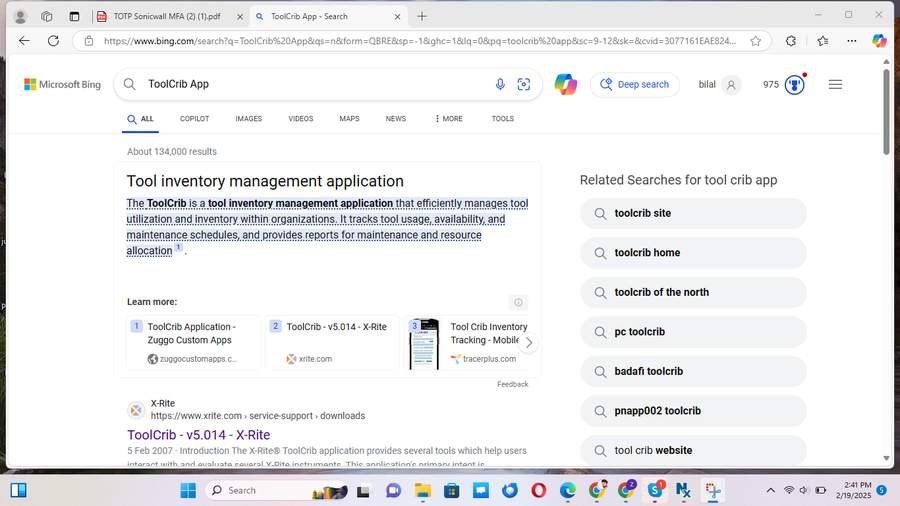Search related term toolcrib of the north
This screenshot has height=506, width=900.
coord(693,293)
